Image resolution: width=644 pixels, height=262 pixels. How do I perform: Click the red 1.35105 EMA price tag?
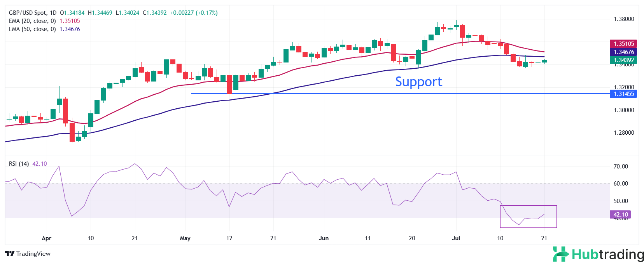coord(623,44)
